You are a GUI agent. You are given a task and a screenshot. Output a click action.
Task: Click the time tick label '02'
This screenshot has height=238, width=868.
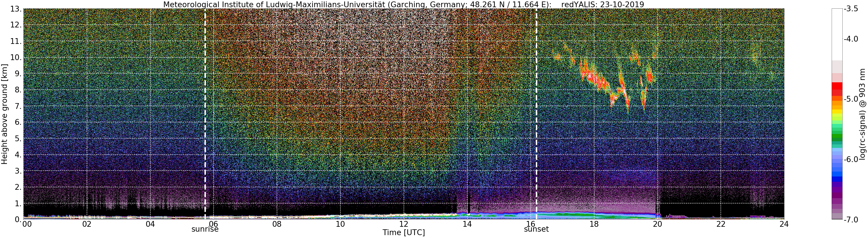tap(87, 224)
